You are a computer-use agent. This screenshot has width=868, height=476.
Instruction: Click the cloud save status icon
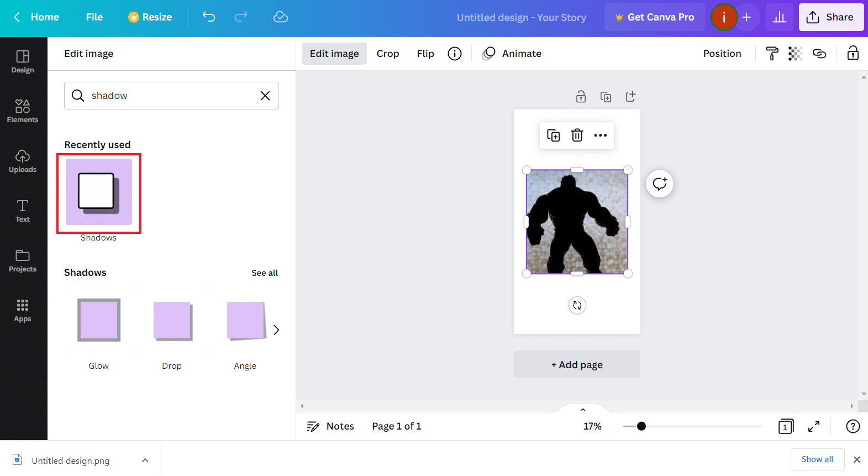pyautogui.click(x=281, y=17)
